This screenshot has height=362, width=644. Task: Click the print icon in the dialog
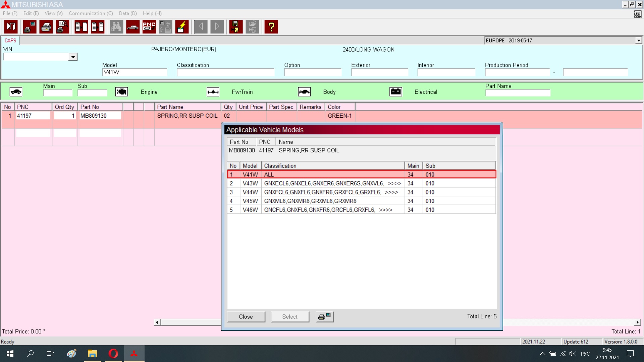pos(324,316)
